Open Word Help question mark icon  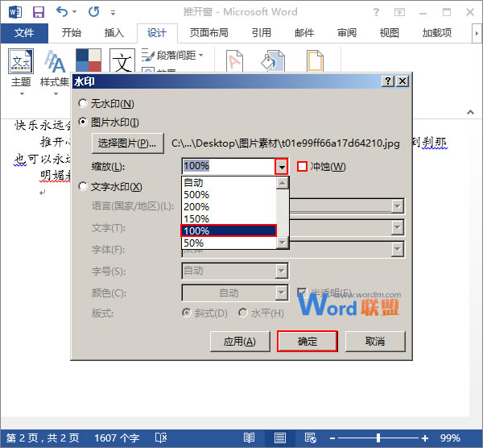point(376,12)
